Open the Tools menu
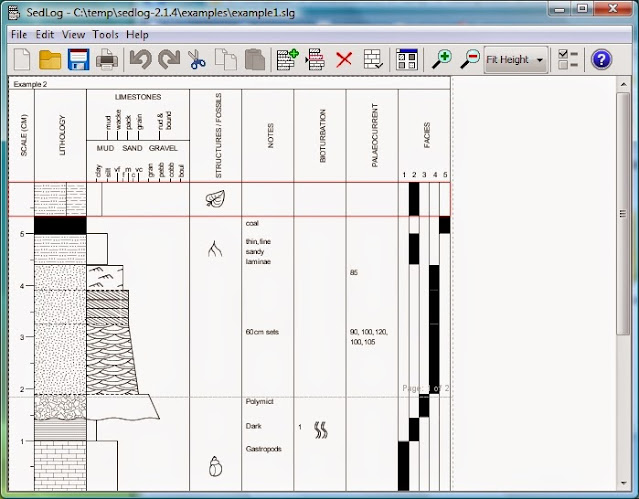 click(105, 35)
